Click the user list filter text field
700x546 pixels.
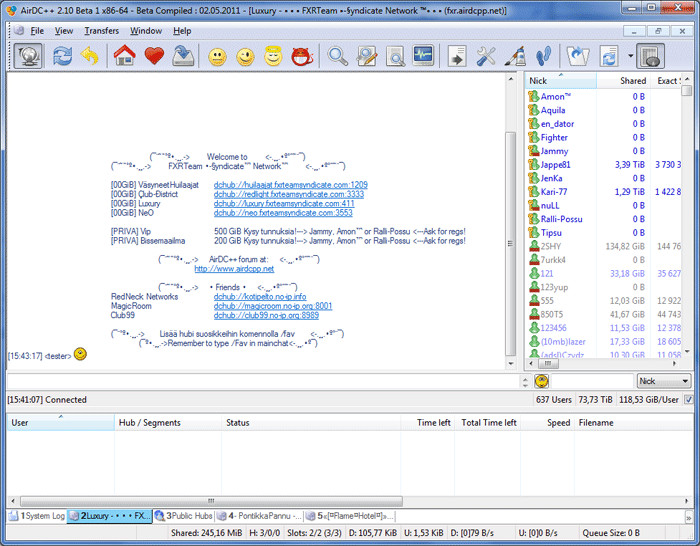(593, 381)
